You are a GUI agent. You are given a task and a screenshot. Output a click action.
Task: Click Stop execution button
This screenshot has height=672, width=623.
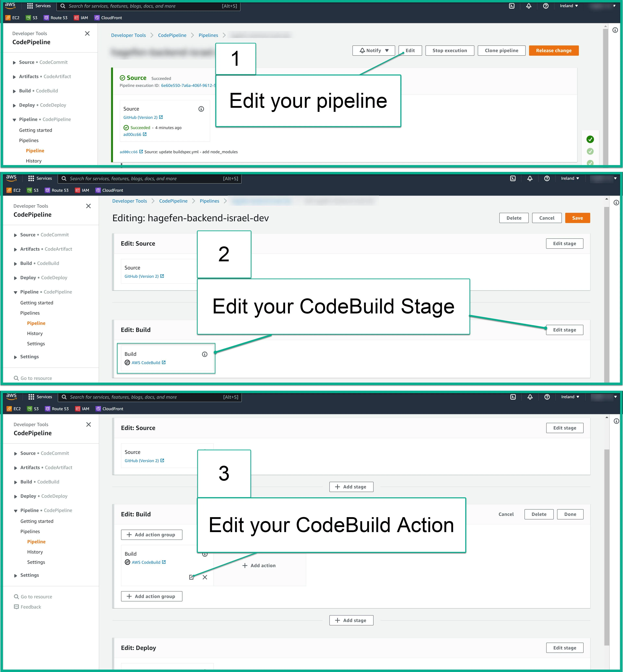pos(449,51)
